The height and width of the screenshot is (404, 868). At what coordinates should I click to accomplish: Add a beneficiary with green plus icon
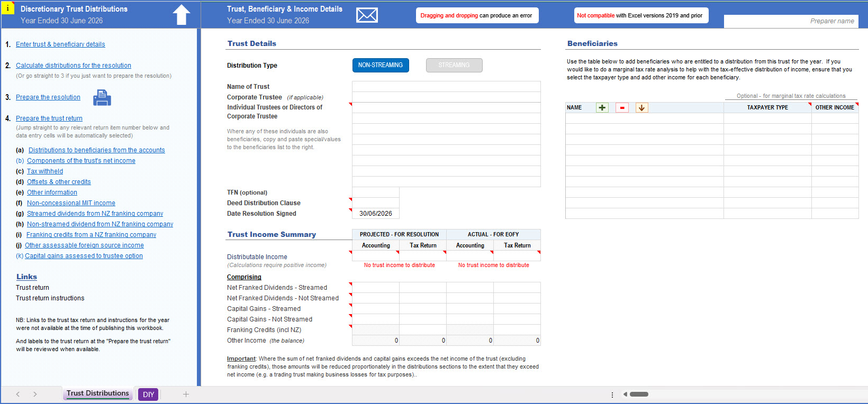click(x=602, y=108)
